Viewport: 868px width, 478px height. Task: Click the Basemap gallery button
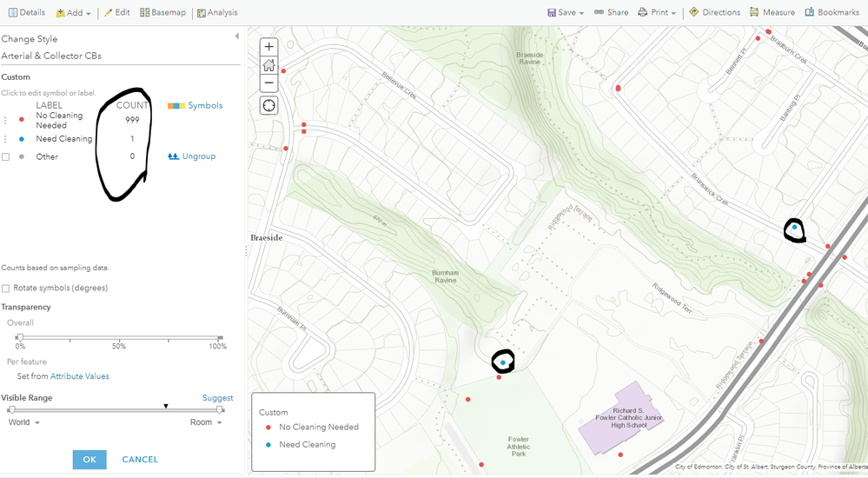tap(162, 12)
